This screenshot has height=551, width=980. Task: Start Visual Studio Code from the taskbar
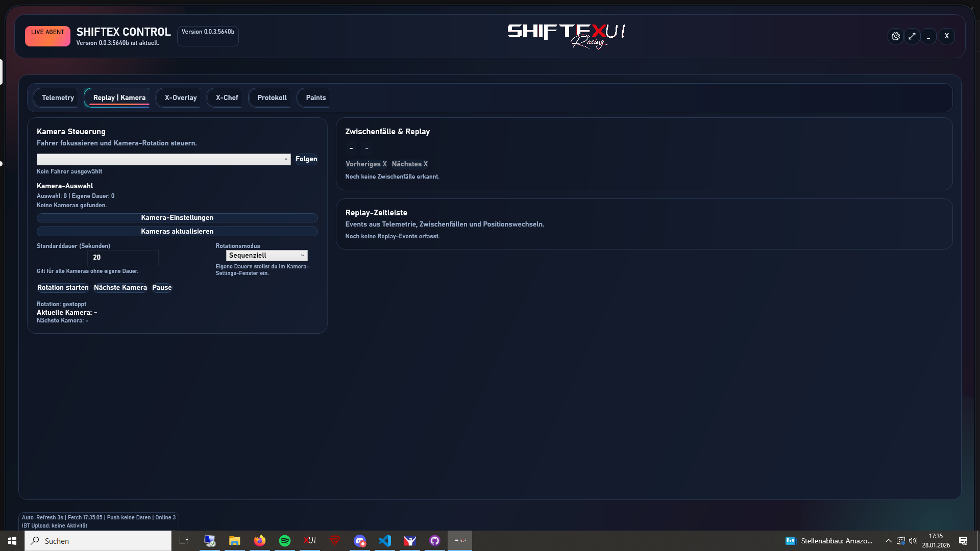(385, 541)
